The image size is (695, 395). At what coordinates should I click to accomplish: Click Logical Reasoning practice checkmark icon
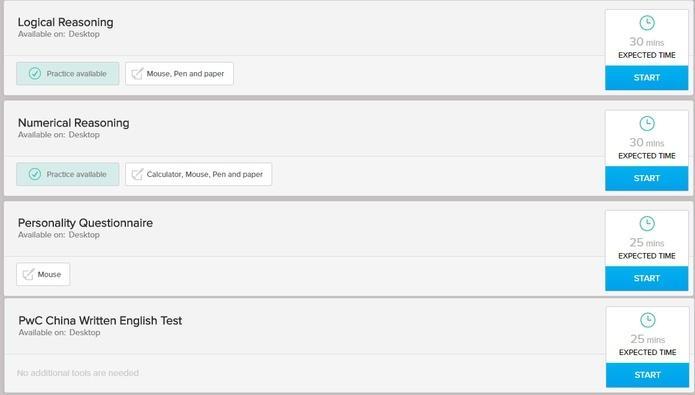click(35, 74)
